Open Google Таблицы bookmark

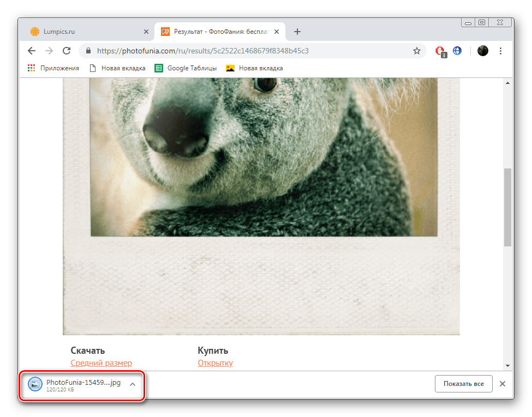coord(186,68)
